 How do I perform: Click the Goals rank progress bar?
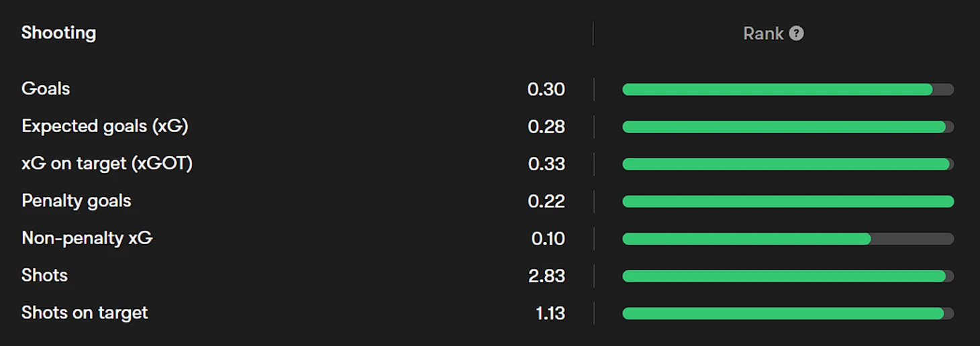pyautogui.click(x=787, y=90)
